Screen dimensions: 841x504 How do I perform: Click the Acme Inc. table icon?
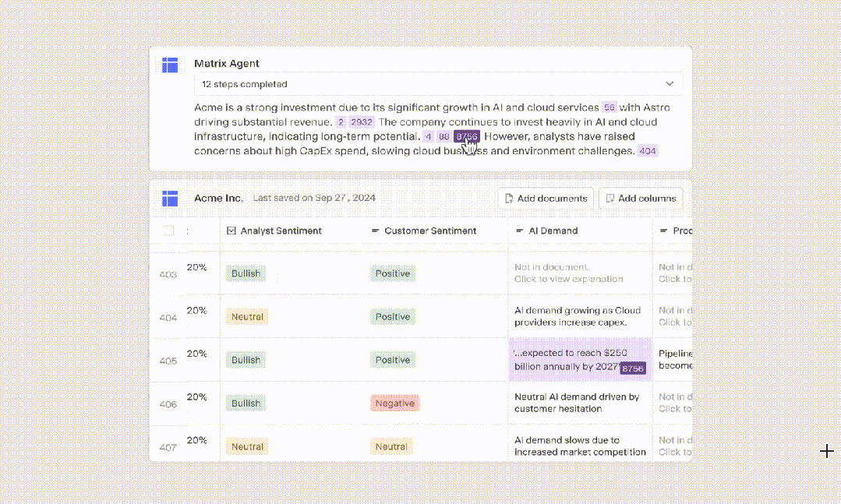pos(170,198)
